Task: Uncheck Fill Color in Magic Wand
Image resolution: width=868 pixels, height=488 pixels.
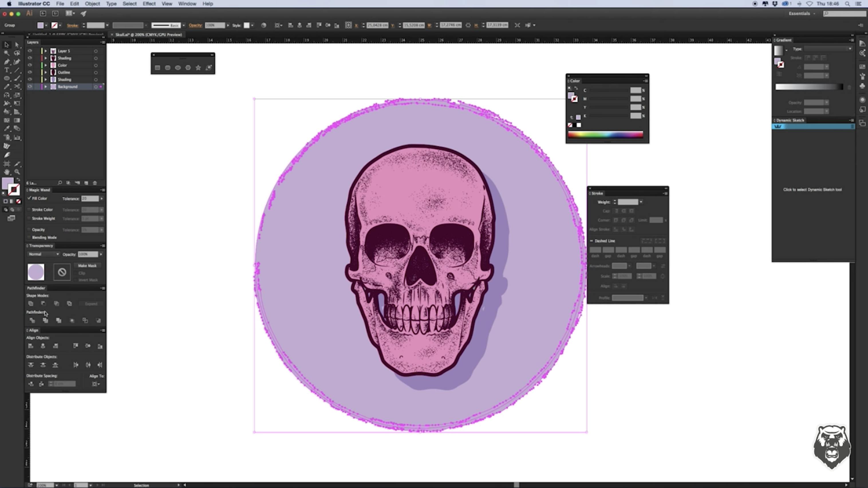Action: (x=29, y=198)
